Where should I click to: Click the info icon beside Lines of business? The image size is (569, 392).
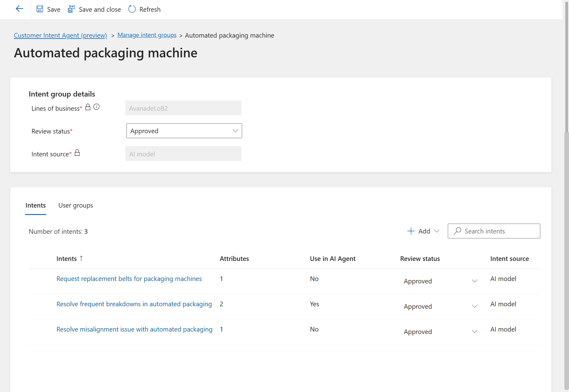[97, 107]
